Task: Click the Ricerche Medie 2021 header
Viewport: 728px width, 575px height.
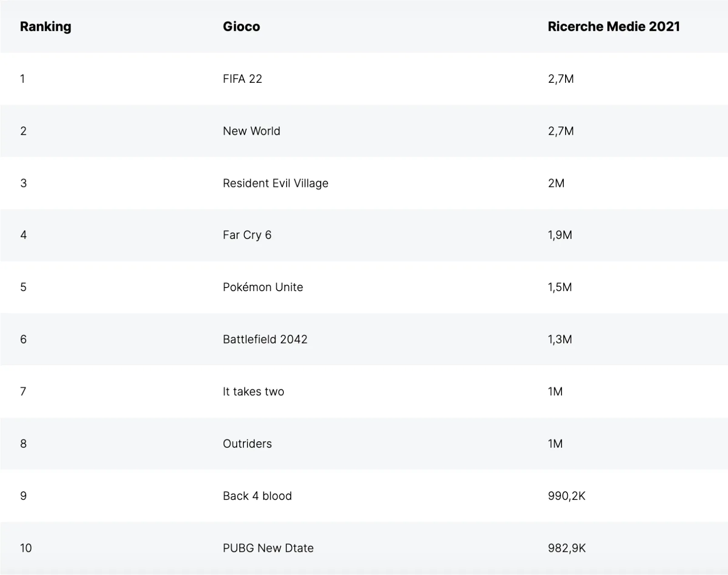Action: tap(613, 26)
